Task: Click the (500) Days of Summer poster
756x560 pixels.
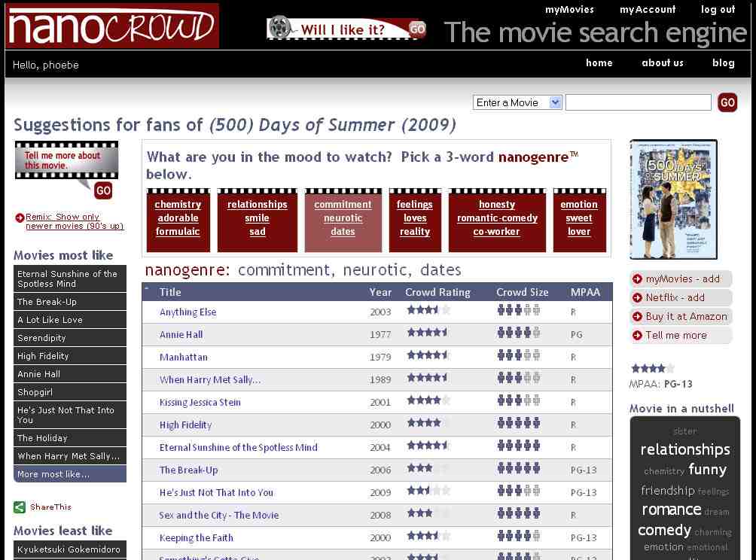Action: pyautogui.click(x=673, y=199)
